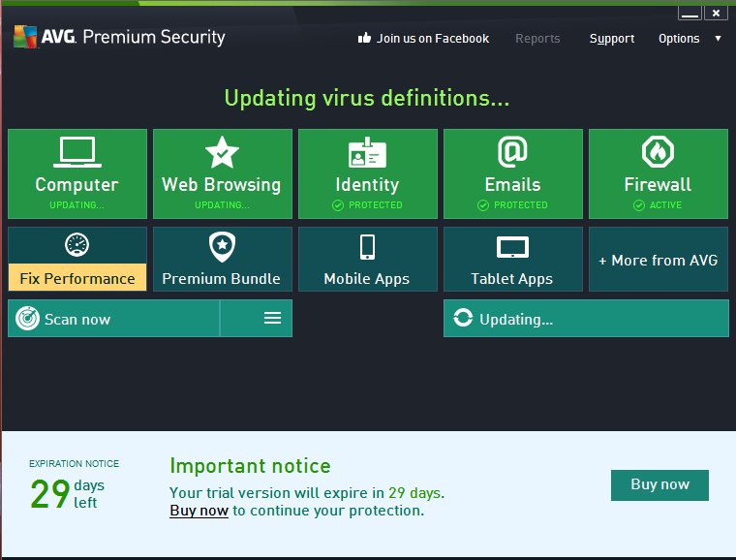736x560 pixels.
Task: Minimize the AVG window
Action: [690, 14]
